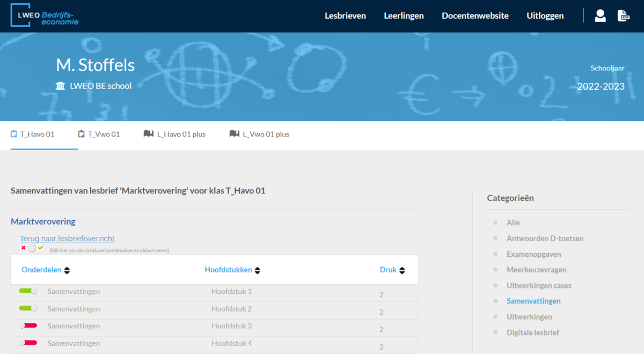Go to Leerlingen in top navigation
This screenshot has width=644, height=354.
click(404, 16)
